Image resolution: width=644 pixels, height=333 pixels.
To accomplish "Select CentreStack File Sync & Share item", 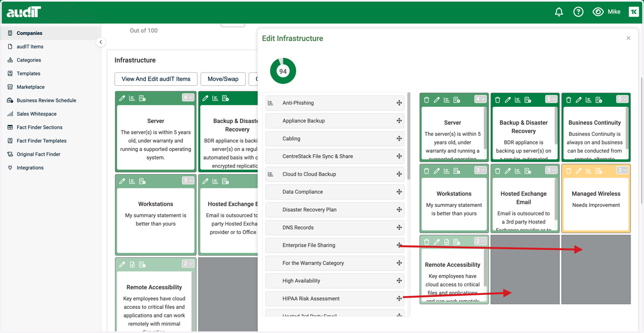I will point(335,156).
